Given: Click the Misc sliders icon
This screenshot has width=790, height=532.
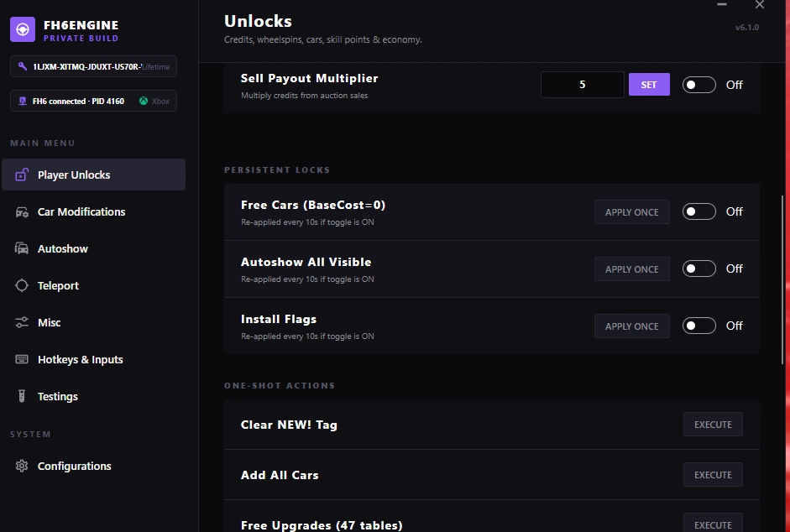Looking at the screenshot, I should click(x=22, y=322).
